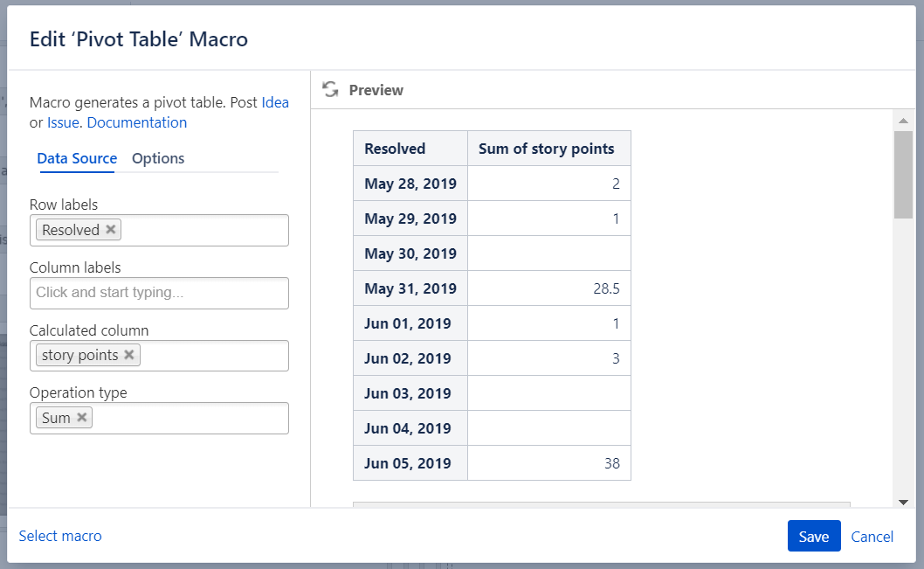Switch to the Options tab
The height and width of the screenshot is (569, 924).
point(158,158)
